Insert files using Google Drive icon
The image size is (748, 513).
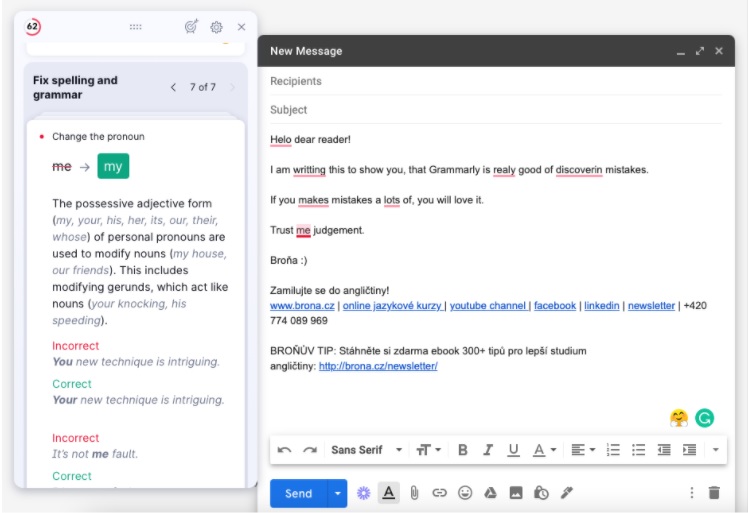[491, 493]
